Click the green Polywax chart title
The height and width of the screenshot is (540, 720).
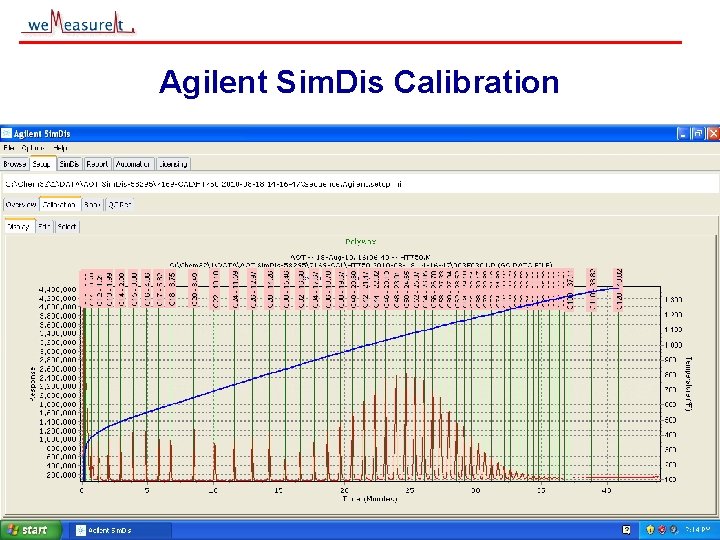click(x=360, y=242)
